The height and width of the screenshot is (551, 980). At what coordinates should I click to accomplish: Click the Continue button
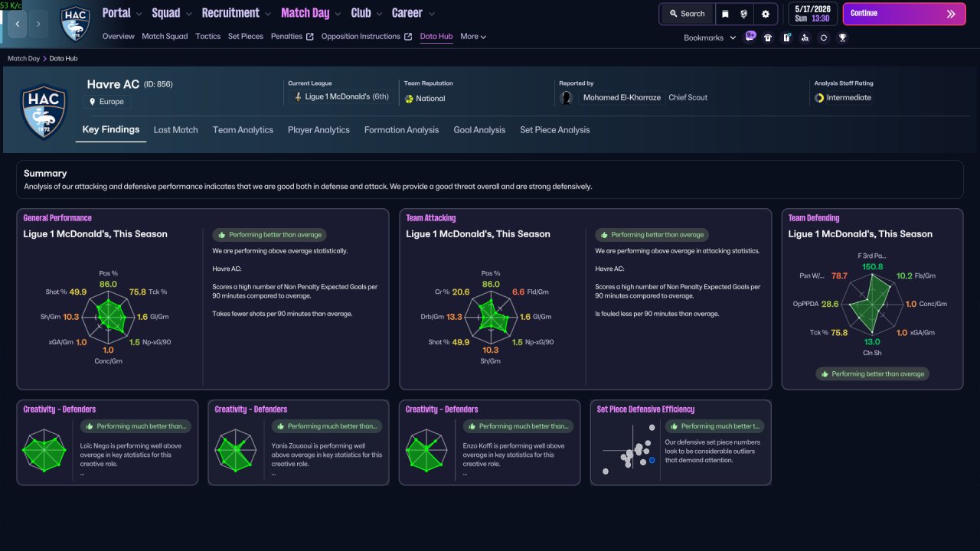click(x=904, y=14)
